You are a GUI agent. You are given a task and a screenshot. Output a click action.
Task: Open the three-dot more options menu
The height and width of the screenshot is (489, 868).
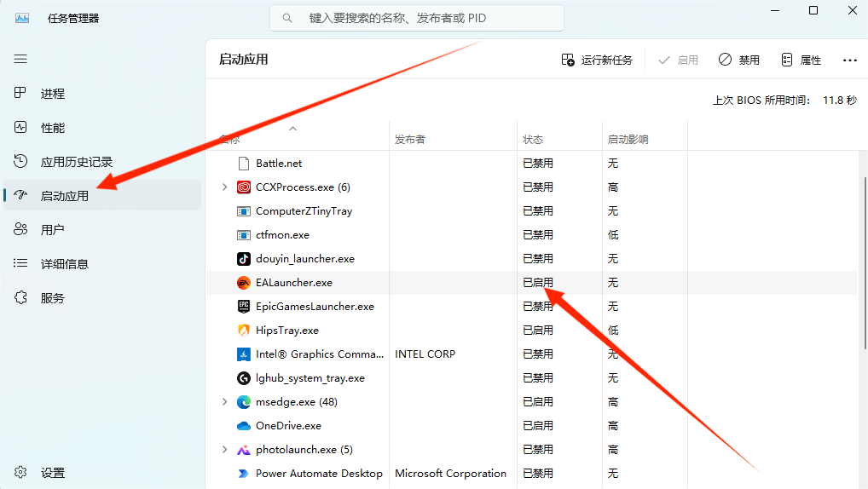850,60
